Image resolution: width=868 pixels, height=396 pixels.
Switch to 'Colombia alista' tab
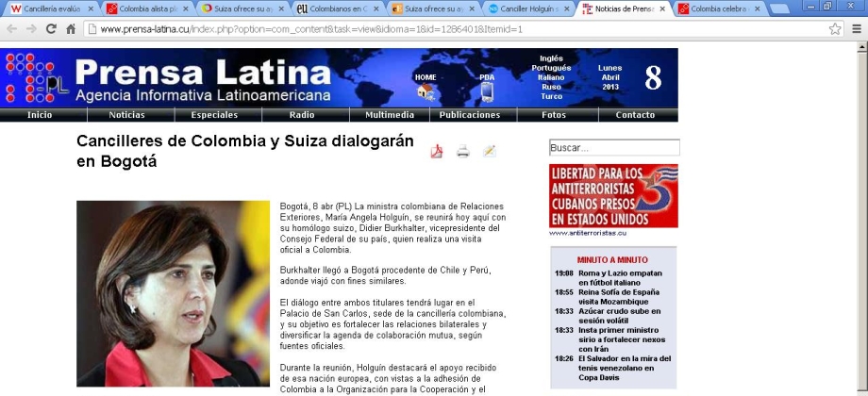[146, 8]
